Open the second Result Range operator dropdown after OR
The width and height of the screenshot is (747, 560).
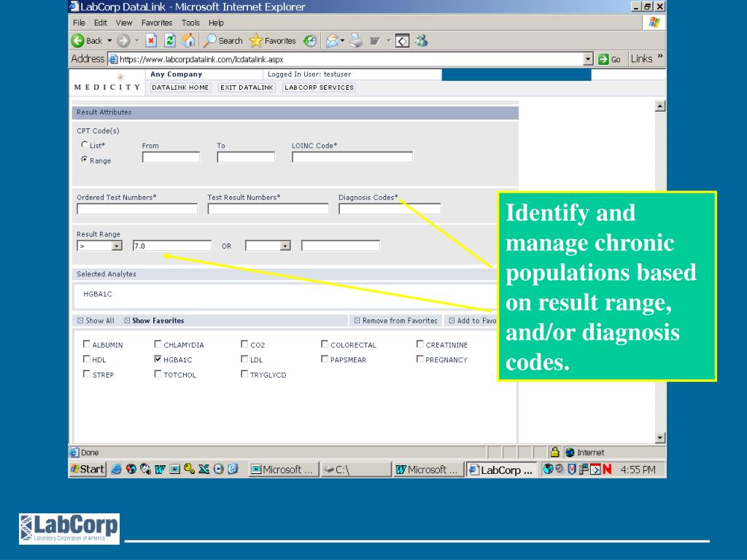click(x=285, y=246)
